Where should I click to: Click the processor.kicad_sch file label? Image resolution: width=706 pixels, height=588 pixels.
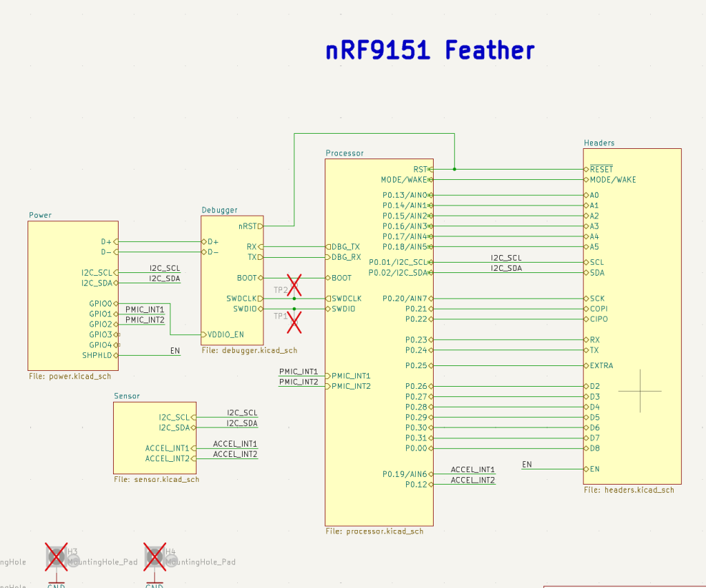[374, 531]
